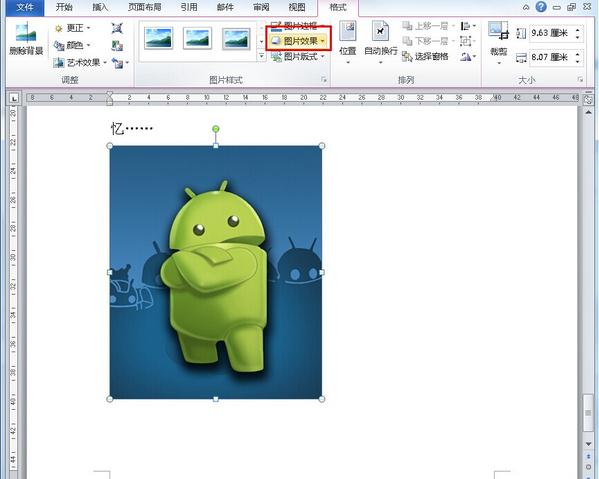
Task: Click the Compress Pictures icon
Action: [117, 28]
